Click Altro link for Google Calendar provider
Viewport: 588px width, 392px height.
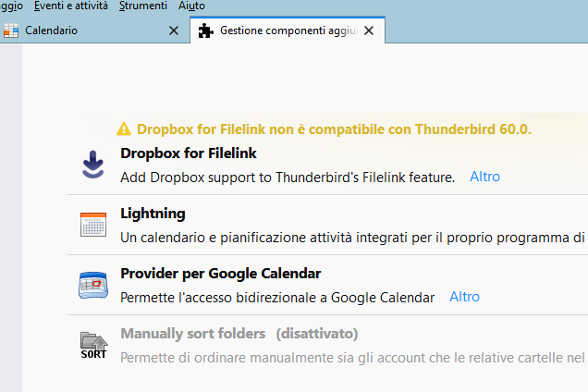(465, 297)
